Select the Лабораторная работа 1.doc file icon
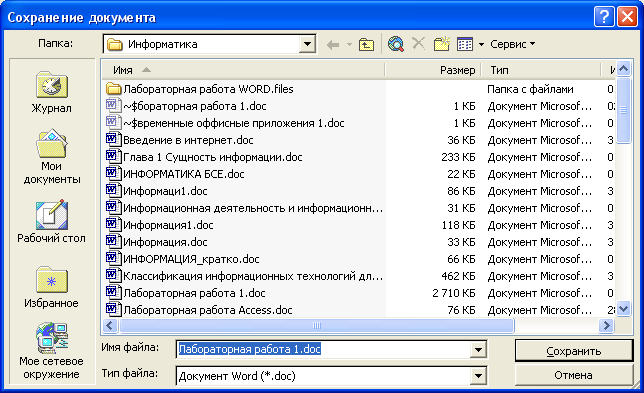This screenshot has width=644, height=393. tap(113, 292)
